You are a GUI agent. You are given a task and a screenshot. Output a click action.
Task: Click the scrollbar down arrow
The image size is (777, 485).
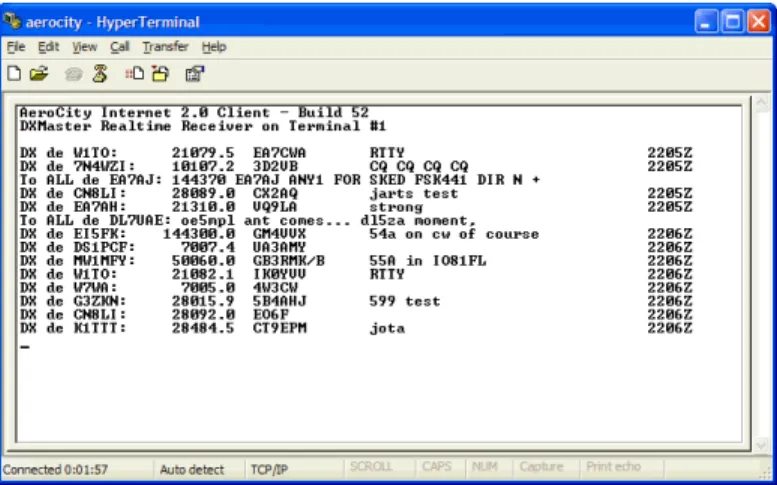(x=761, y=444)
